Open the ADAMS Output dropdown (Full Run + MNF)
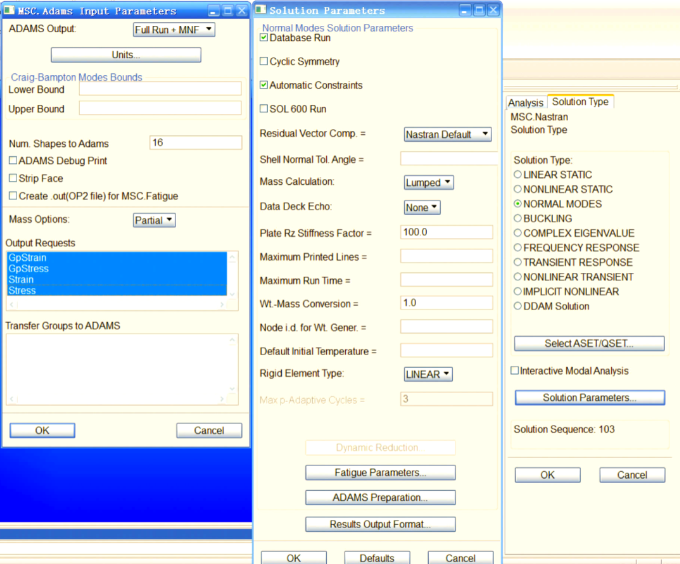 tap(174, 30)
